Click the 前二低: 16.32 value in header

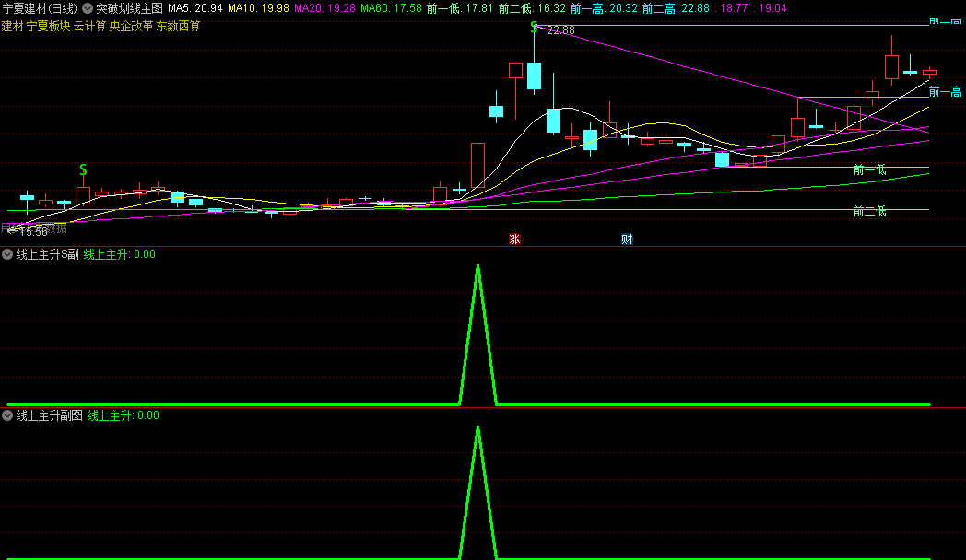tap(532, 8)
